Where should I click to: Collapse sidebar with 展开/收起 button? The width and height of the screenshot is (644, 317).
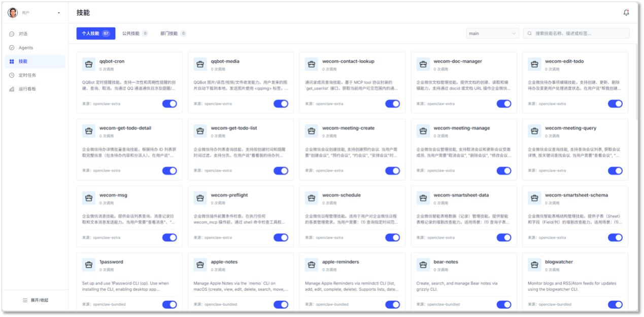(x=35, y=300)
